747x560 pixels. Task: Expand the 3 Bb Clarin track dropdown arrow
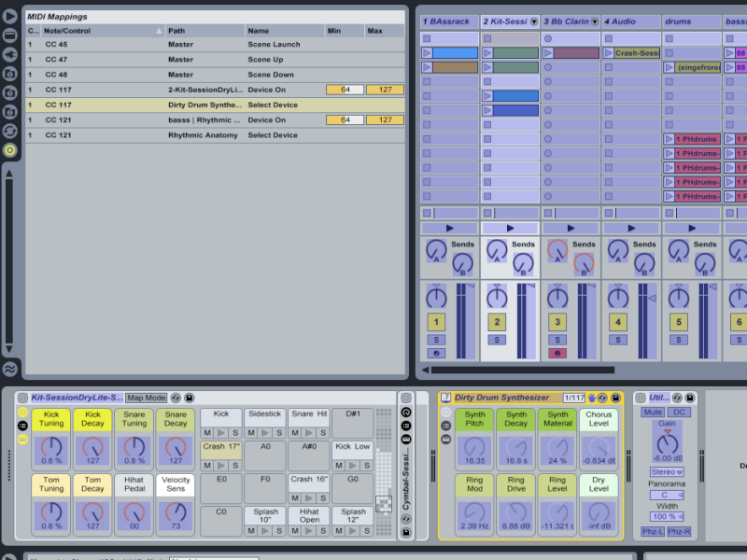(595, 21)
